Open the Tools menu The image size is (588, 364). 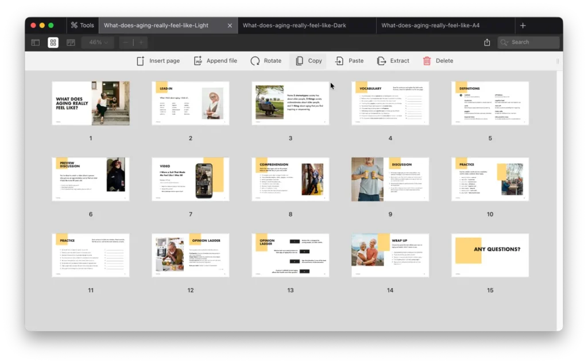82,25
